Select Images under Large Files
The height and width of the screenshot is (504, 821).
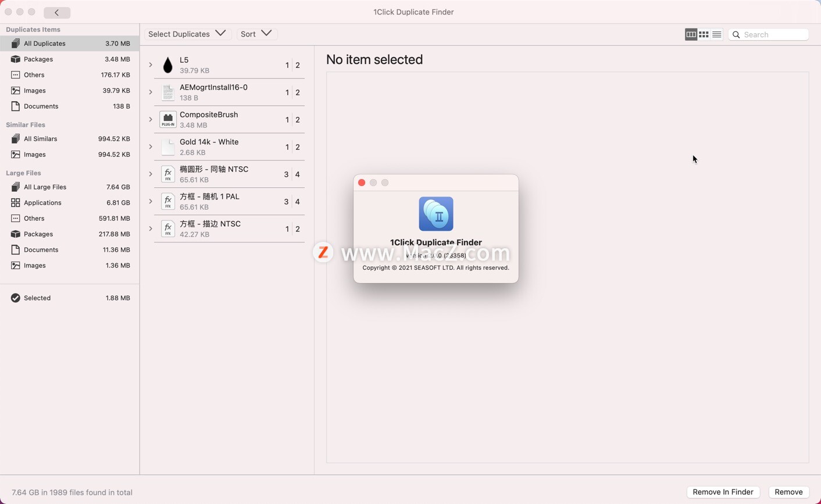tap(70, 266)
